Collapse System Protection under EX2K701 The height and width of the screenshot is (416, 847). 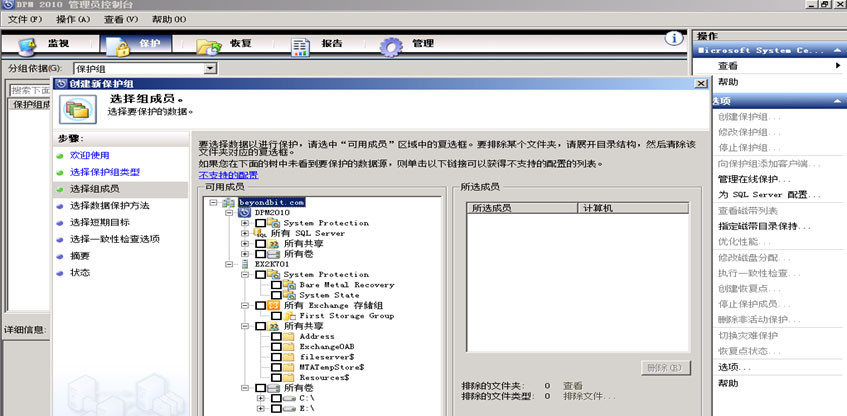point(245,274)
